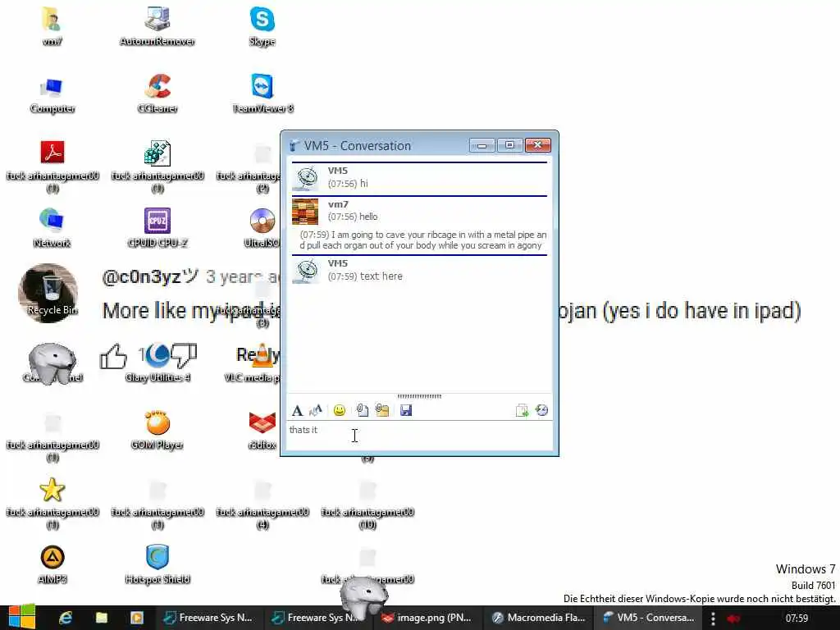Click the '(07:56) hi' message

click(348, 184)
